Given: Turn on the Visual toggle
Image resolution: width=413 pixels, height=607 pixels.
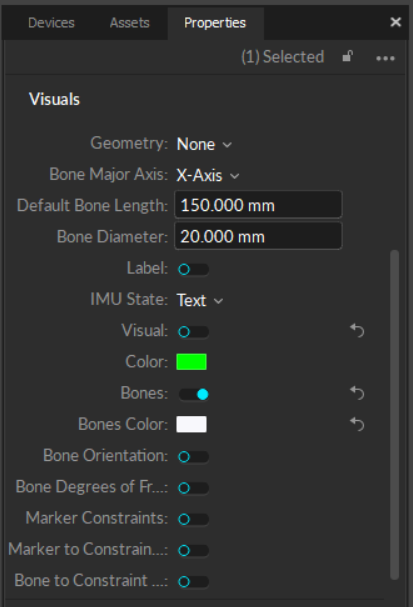Looking at the screenshot, I should [193, 332].
